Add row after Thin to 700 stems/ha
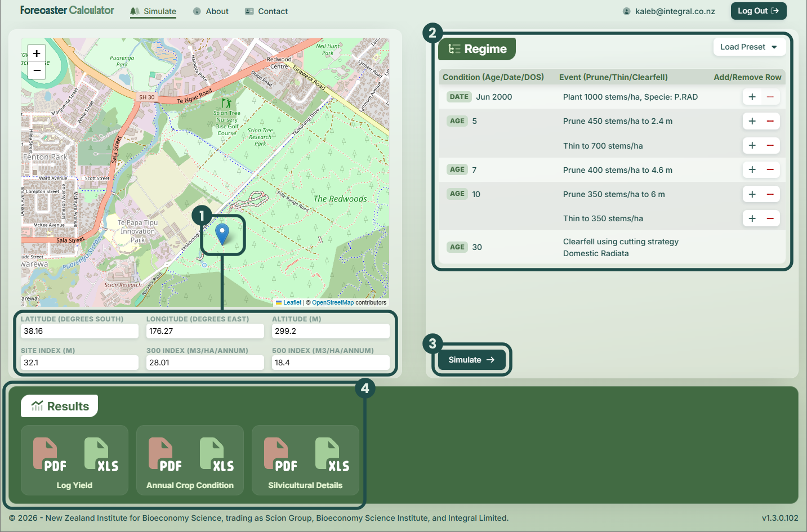 [752, 145]
